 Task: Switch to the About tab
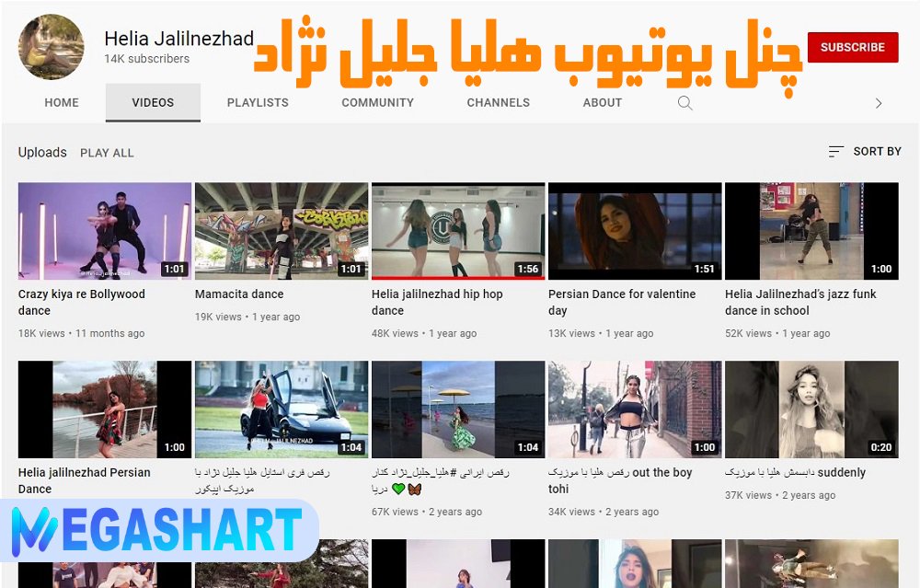[x=602, y=103]
